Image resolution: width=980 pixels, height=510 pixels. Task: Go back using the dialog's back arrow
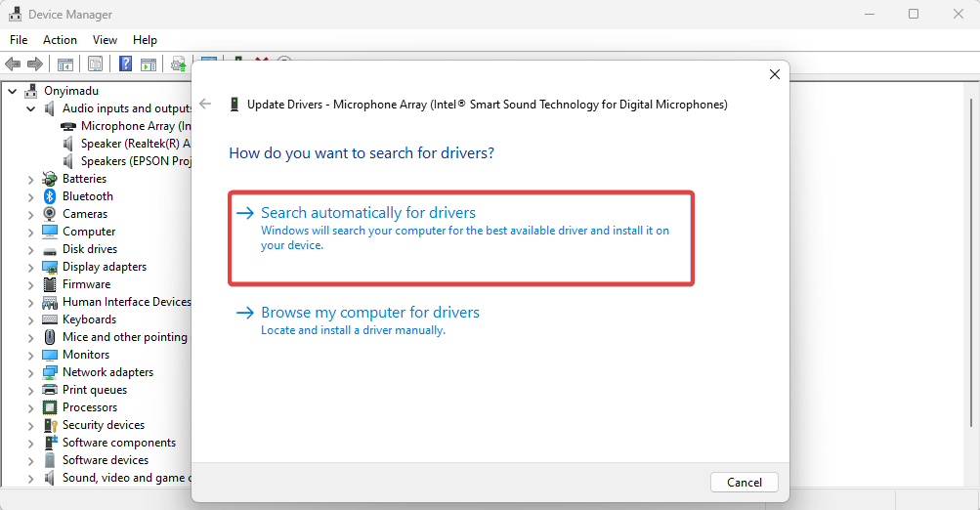point(205,105)
